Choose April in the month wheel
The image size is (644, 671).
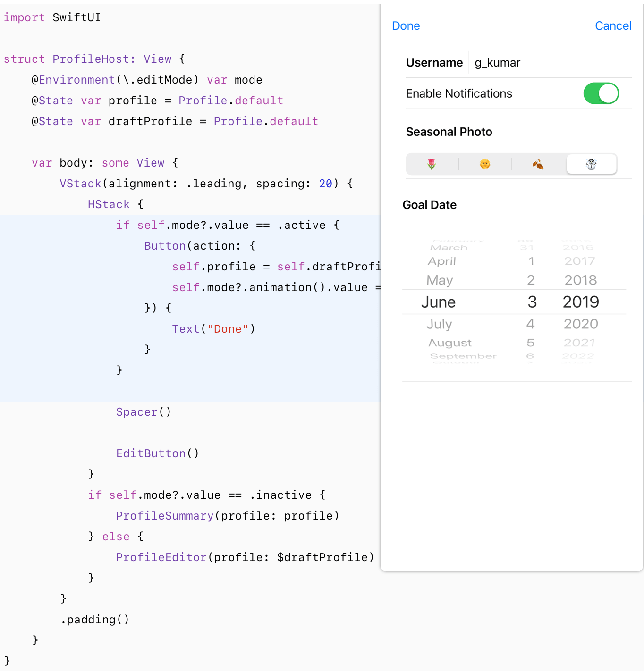pos(441,261)
